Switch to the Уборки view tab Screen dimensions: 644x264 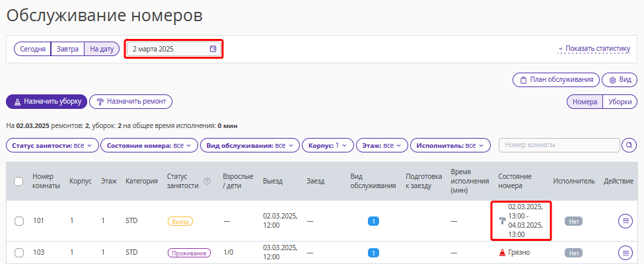[x=620, y=102]
